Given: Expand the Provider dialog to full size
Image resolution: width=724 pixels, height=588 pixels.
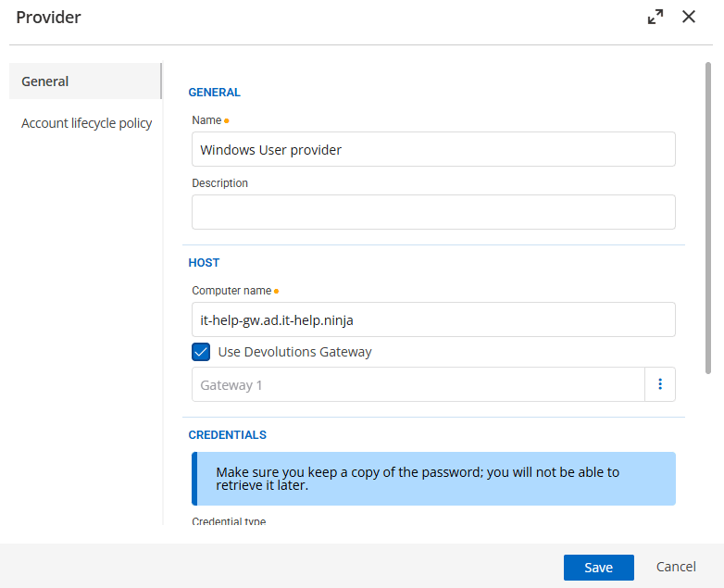Looking at the screenshot, I should pos(655,17).
